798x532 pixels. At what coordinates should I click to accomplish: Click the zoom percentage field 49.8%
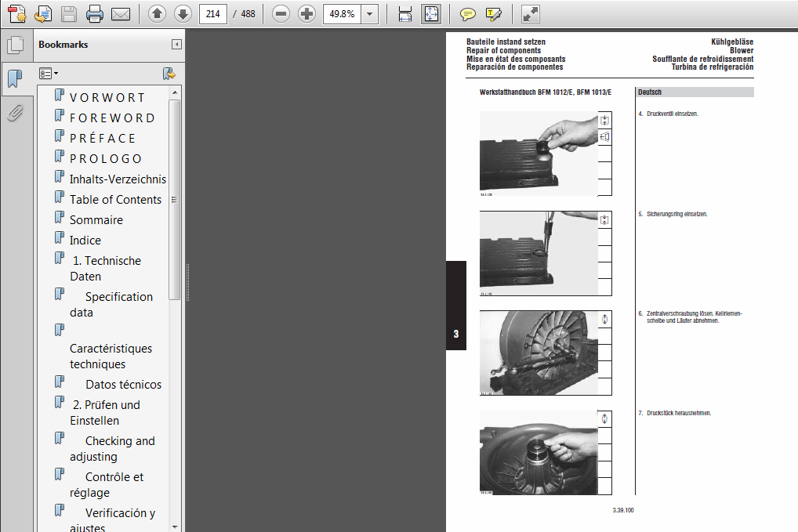pos(342,14)
